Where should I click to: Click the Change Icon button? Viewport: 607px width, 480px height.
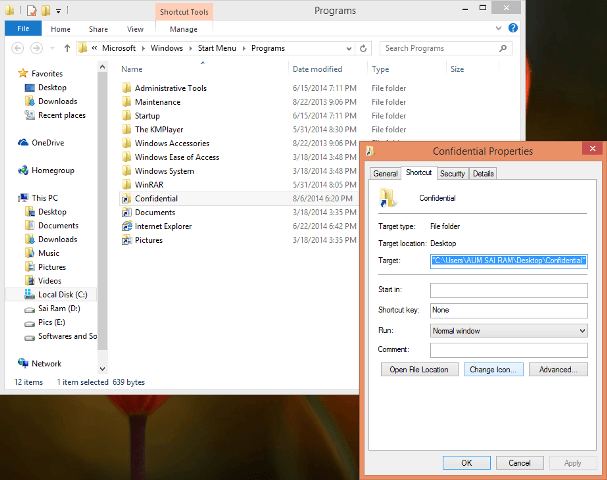click(x=493, y=370)
